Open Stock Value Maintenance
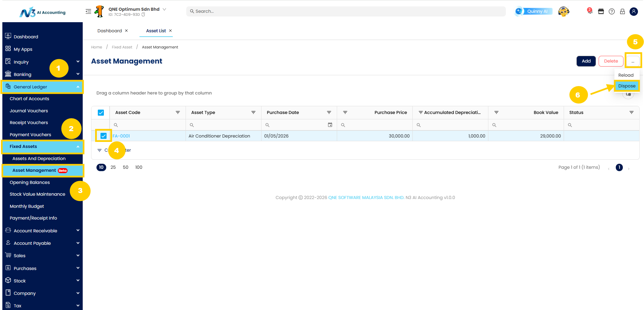 coord(37,194)
